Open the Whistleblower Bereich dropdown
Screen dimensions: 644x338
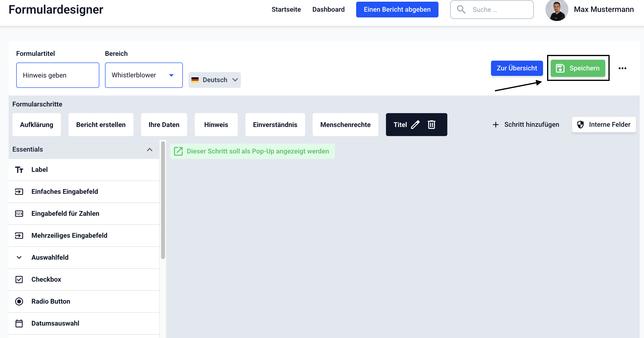coord(144,75)
